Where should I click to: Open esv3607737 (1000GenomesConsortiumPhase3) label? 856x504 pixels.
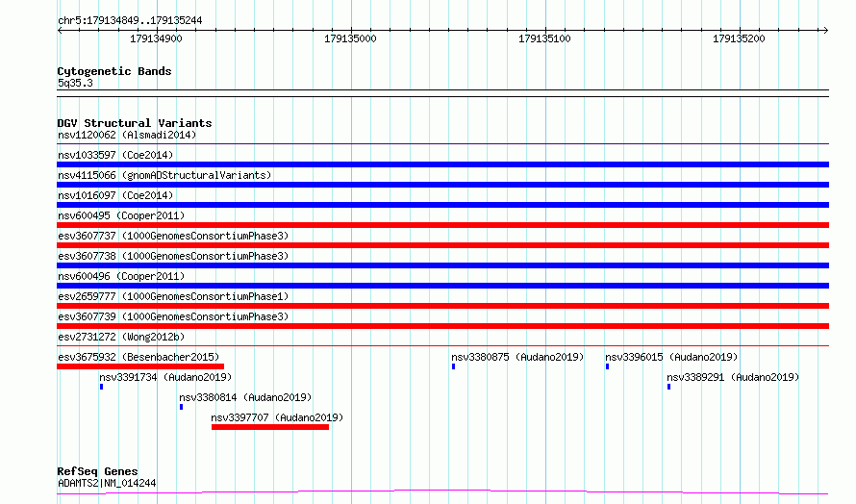pos(173,236)
